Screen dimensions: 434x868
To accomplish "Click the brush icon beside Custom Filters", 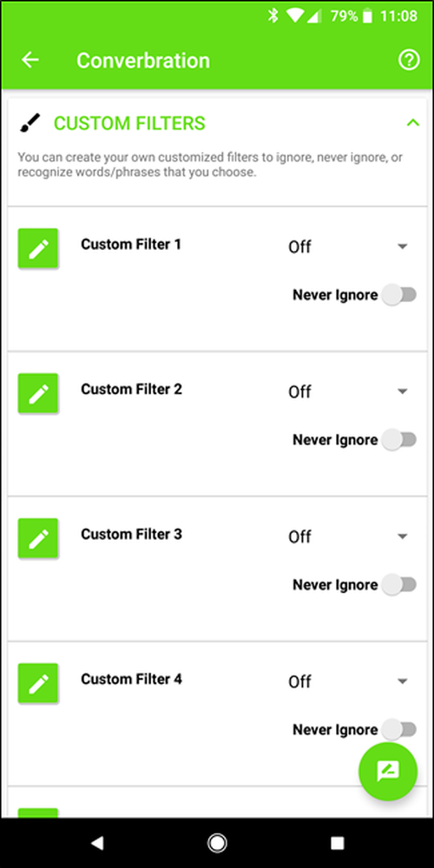I will coord(30,123).
